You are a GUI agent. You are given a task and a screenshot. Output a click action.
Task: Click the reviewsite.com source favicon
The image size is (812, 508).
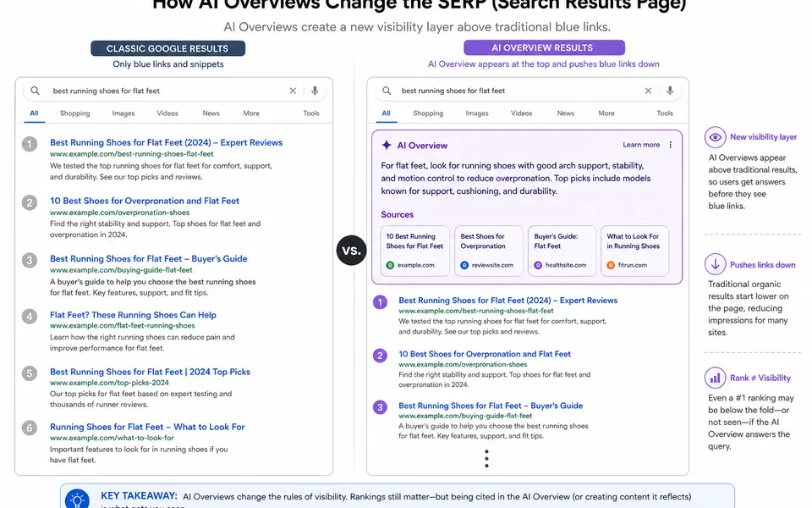pos(464,265)
